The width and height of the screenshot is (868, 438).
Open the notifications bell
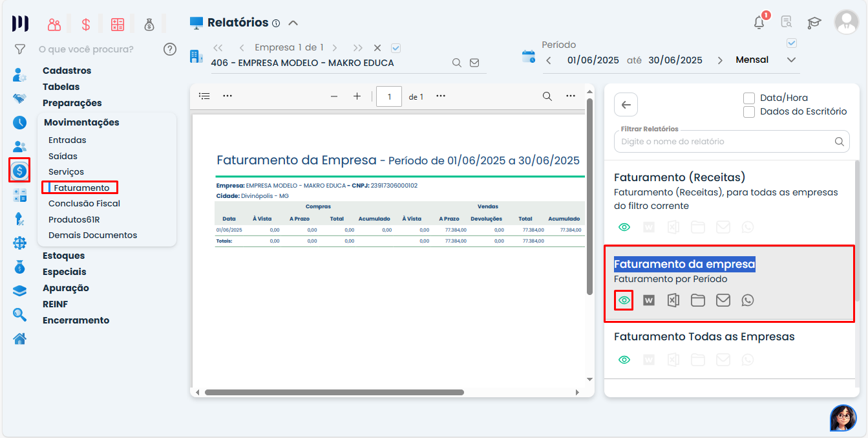(758, 21)
